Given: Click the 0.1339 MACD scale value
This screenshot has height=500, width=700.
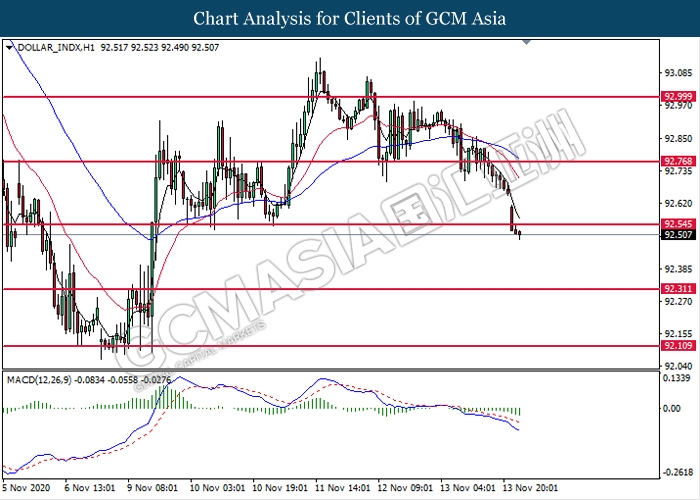Looking at the screenshot, I should coord(676,378).
